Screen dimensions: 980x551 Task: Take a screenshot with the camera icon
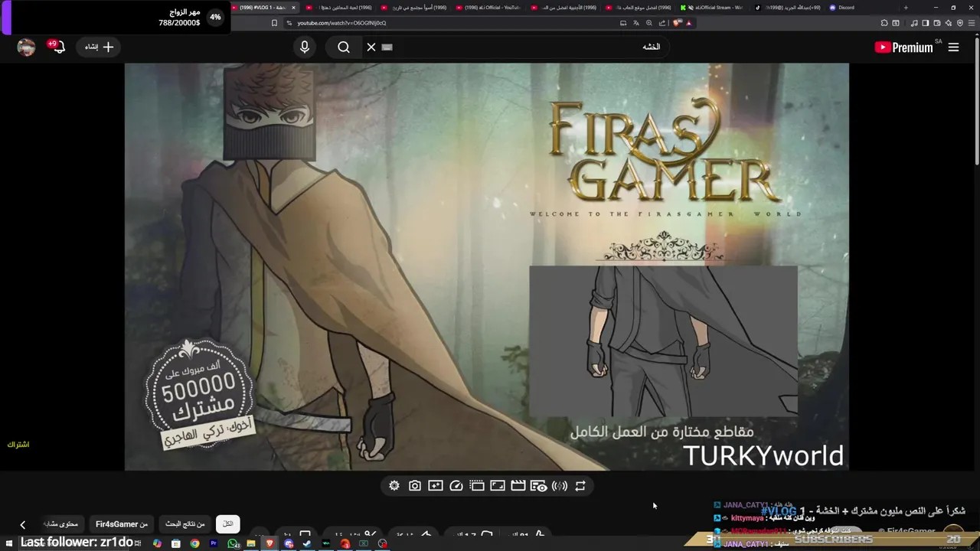point(415,486)
